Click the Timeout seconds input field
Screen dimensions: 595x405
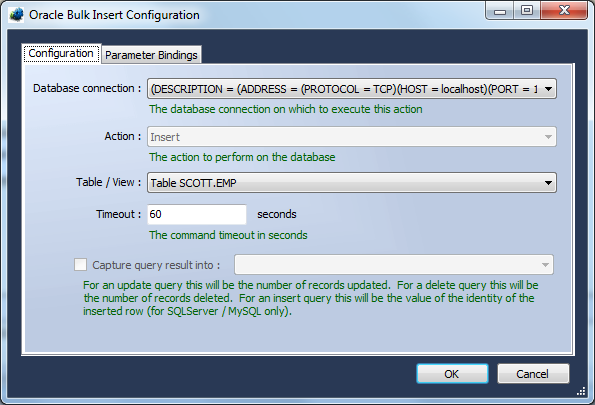(x=197, y=214)
